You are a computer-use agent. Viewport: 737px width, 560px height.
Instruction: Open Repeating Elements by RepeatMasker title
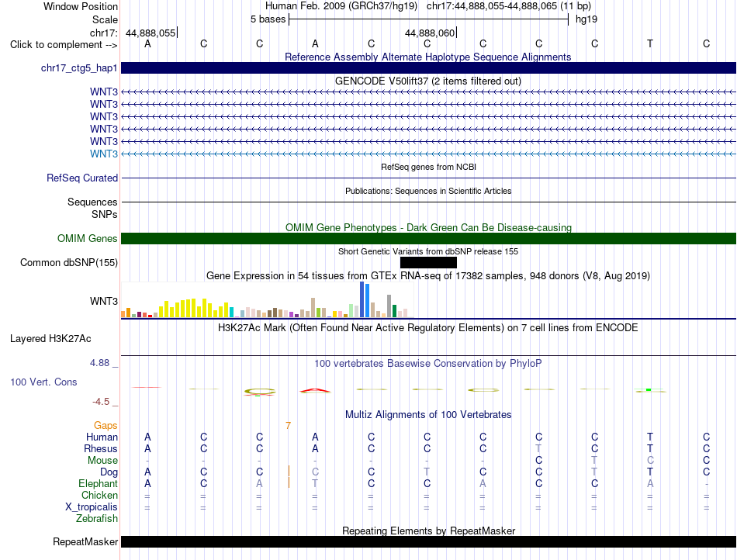click(x=428, y=531)
